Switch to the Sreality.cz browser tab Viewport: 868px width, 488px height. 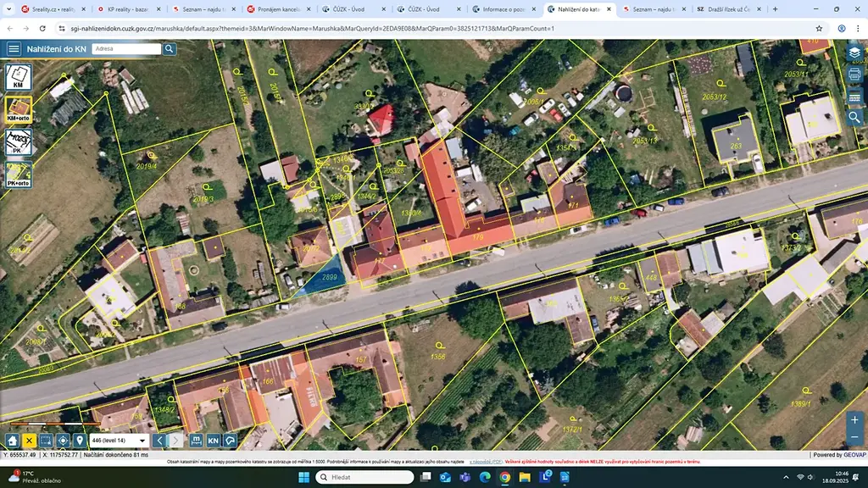(x=53, y=9)
